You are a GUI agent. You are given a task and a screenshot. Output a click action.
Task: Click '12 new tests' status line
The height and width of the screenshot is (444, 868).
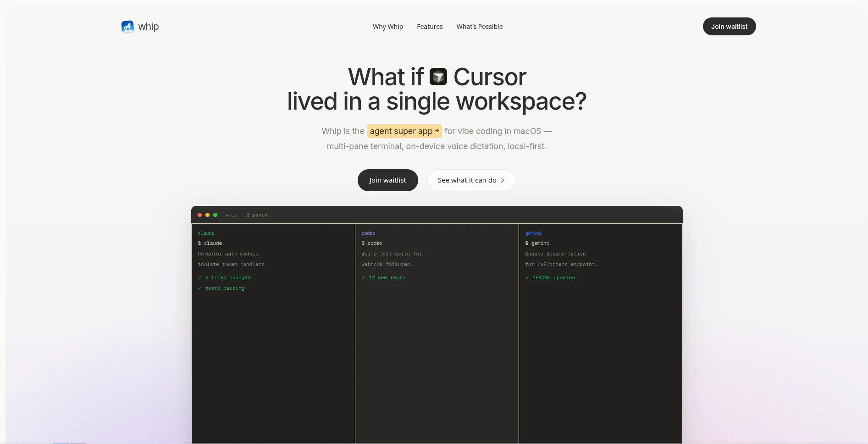tap(383, 278)
